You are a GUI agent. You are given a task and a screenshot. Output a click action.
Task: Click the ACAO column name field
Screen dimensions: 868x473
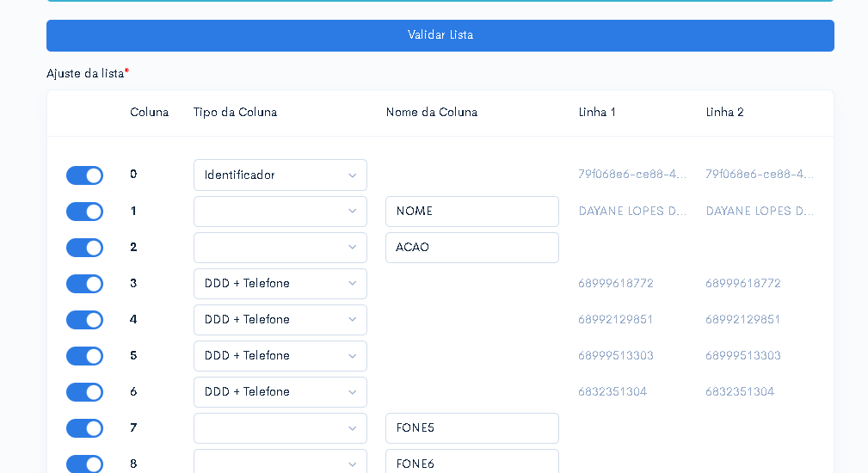(x=472, y=248)
